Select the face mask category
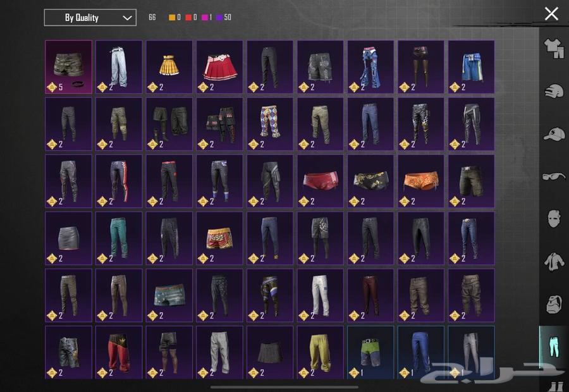 point(554,219)
